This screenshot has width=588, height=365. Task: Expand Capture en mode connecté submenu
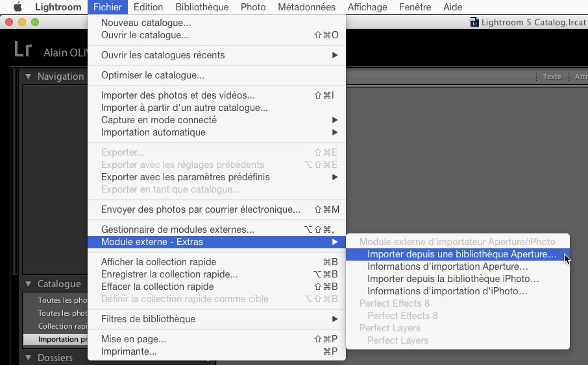[217, 120]
